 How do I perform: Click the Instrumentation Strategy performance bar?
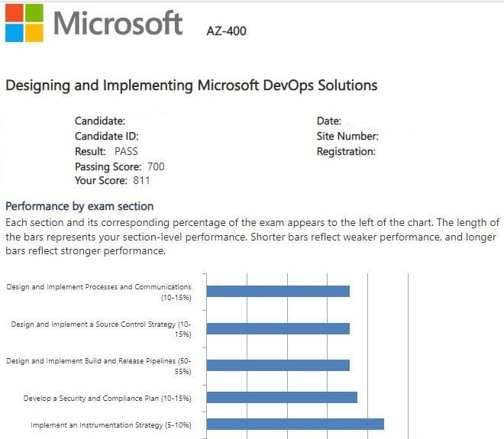point(295,424)
